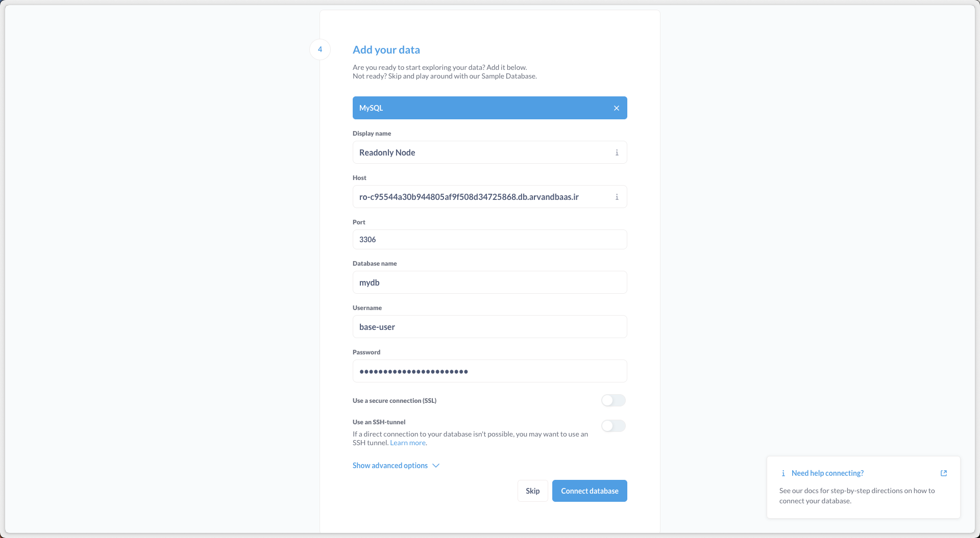The image size is (980, 538).
Task: Turn on the SSH-tunnel toggle
Action: click(x=613, y=426)
